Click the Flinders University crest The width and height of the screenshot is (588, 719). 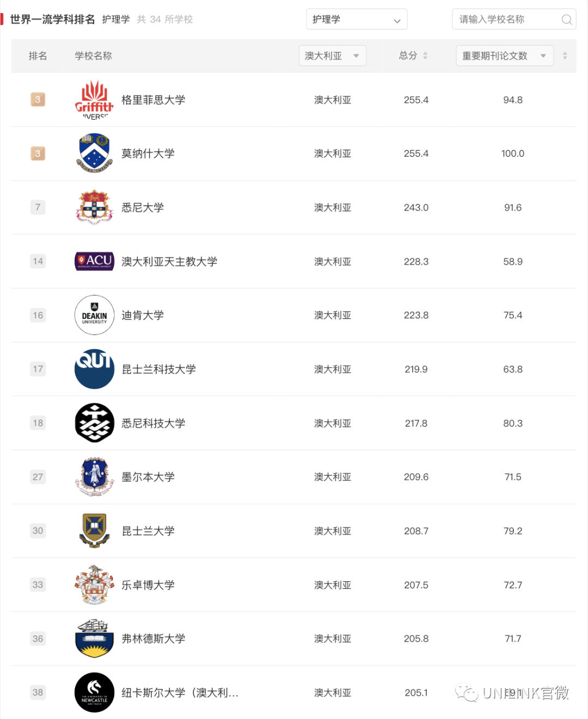click(94, 638)
